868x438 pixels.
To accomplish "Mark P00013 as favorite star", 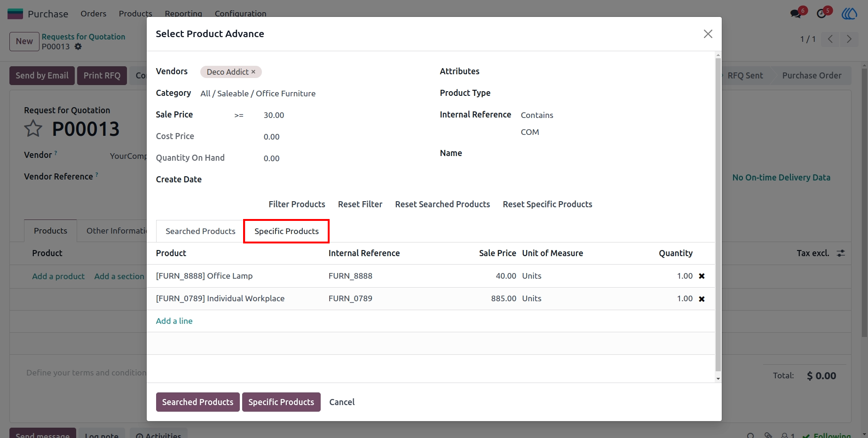I will point(33,128).
